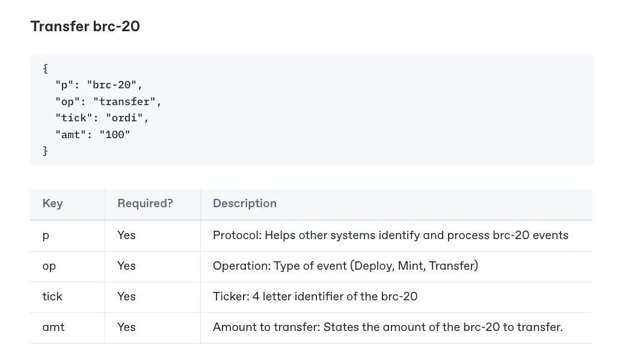Click the "Required?" column header

coord(145,204)
